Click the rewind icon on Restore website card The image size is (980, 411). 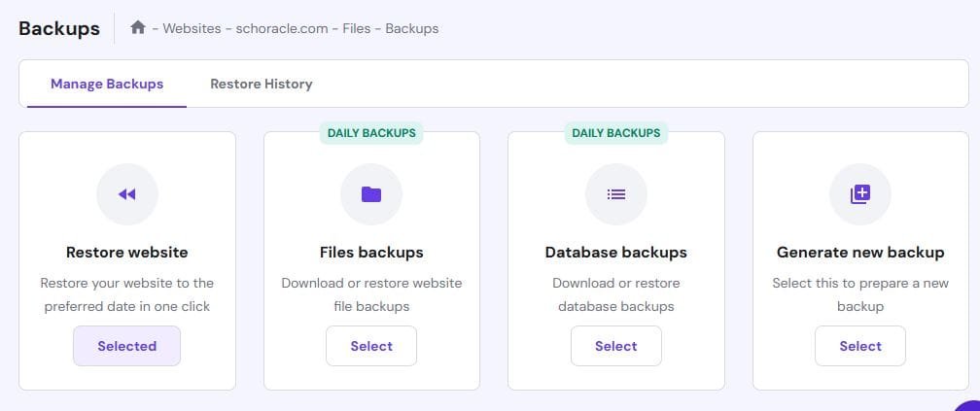[x=126, y=194]
